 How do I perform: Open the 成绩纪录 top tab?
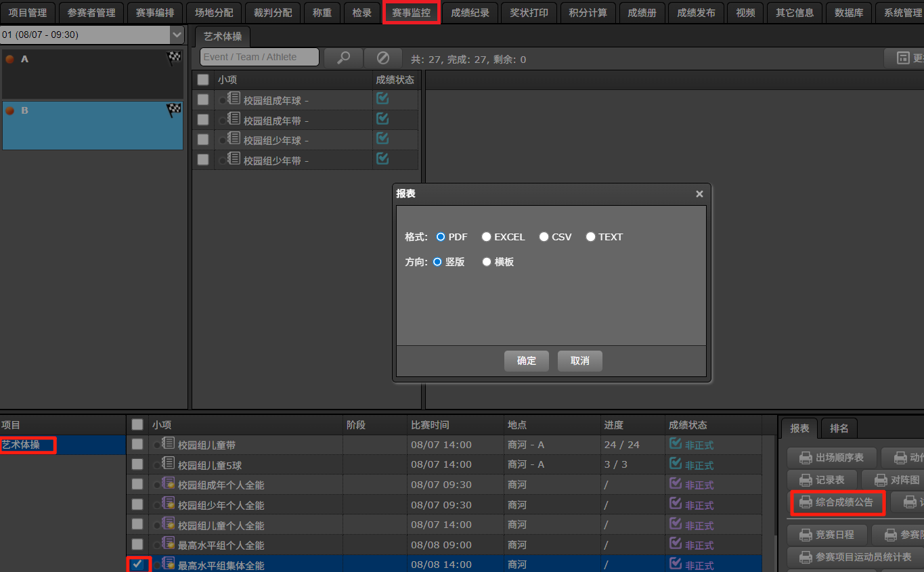470,13
